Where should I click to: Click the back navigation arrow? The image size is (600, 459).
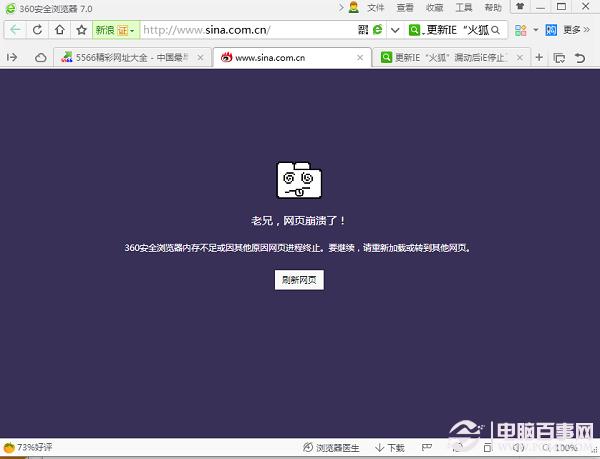coord(15,30)
